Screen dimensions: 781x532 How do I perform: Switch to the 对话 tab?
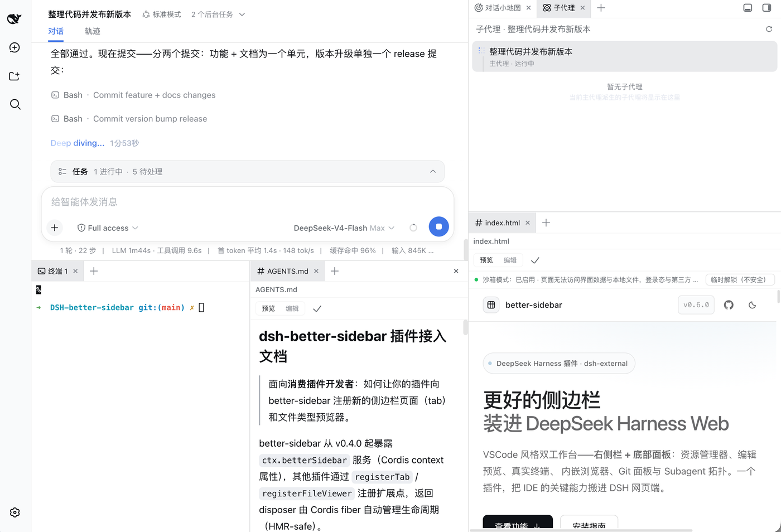(56, 31)
